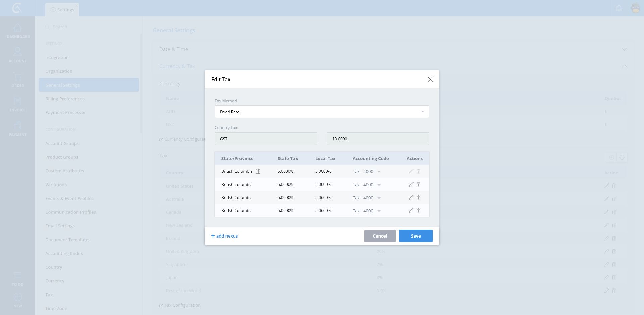Click edit pencil in third British Columbia row
Screen dimensions: 644x315
click(411, 198)
